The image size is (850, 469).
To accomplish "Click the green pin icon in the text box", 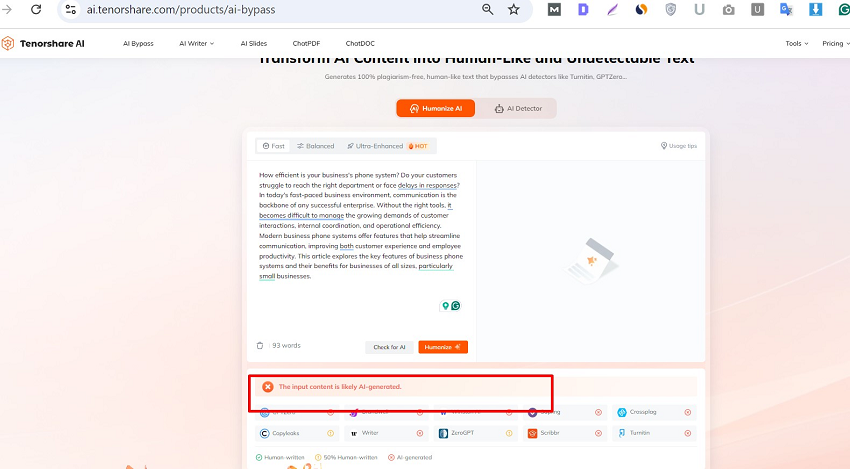I will point(445,306).
